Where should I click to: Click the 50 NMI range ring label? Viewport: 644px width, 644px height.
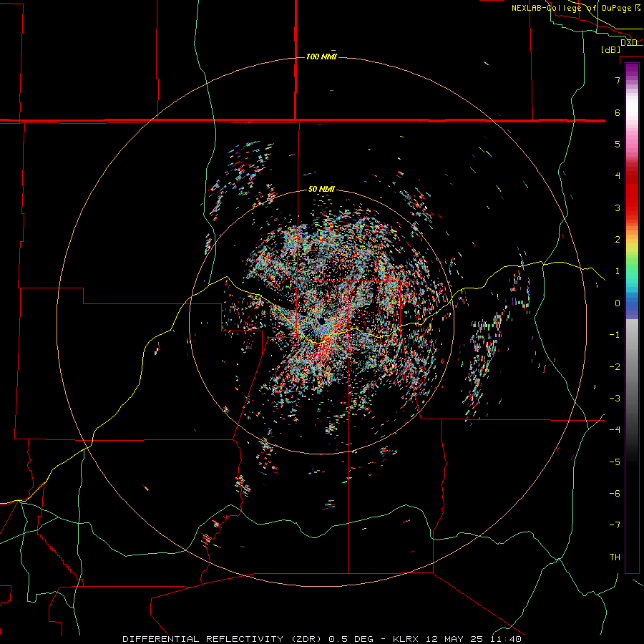point(321,189)
